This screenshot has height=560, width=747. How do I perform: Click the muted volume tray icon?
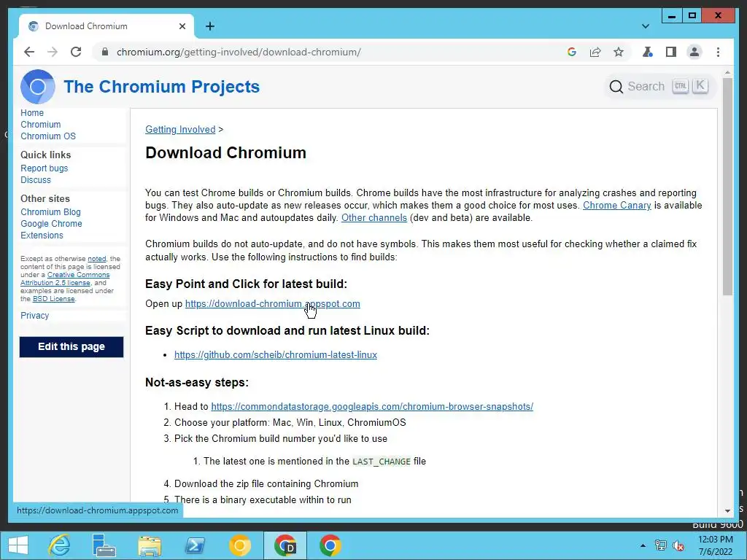point(678,545)
